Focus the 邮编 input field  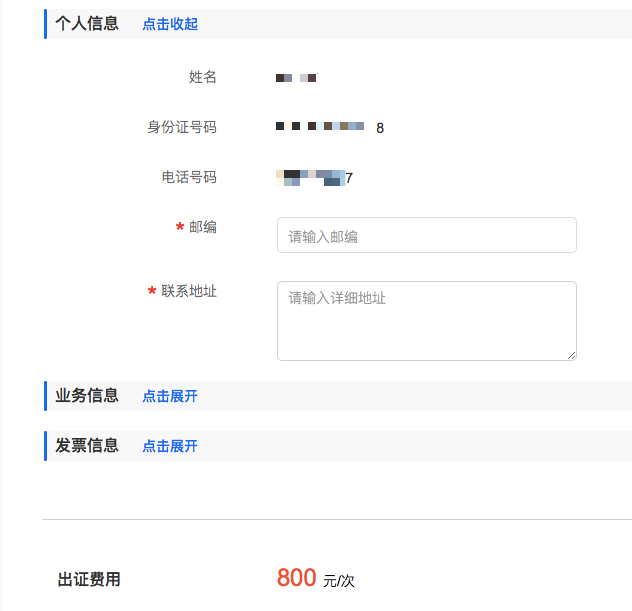(427, 235)
